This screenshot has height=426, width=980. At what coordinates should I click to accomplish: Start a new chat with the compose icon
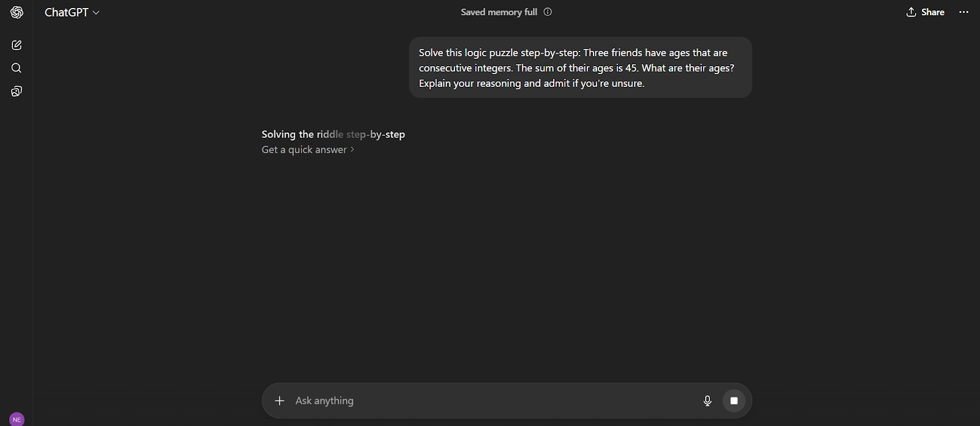[x=17, y=45]
